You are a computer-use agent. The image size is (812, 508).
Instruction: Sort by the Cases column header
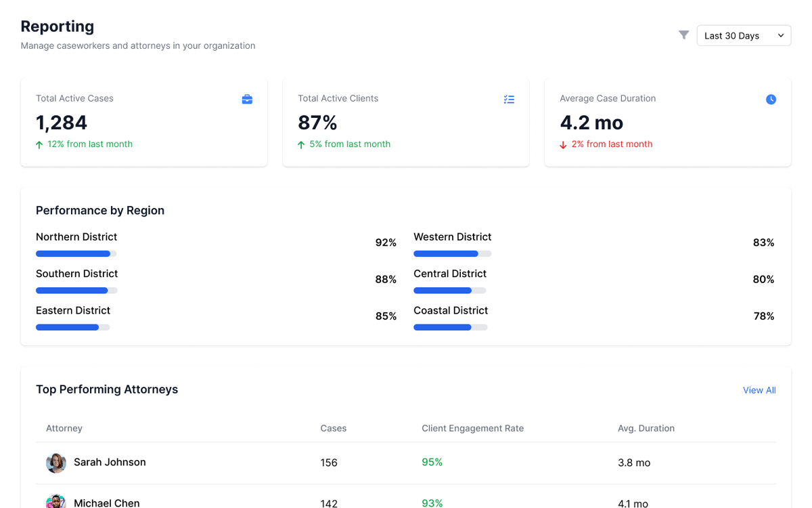click(x=333, y=428)
